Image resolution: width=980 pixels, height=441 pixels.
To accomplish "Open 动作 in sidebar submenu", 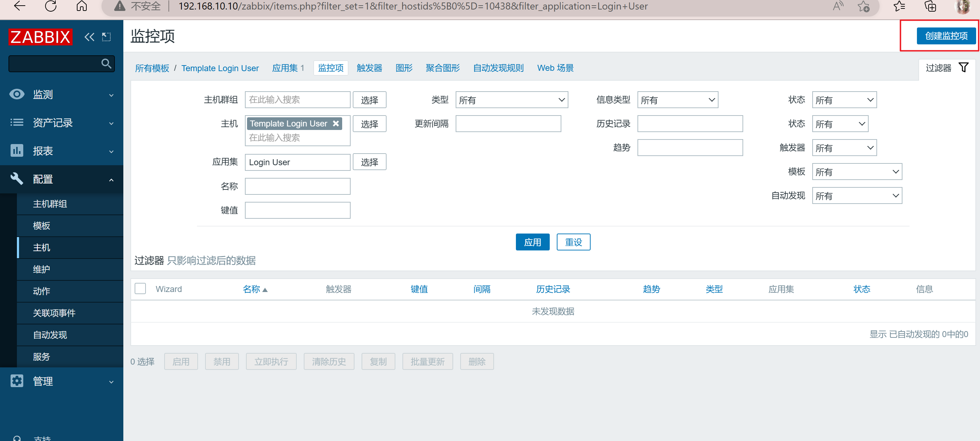I will point(70,291).
